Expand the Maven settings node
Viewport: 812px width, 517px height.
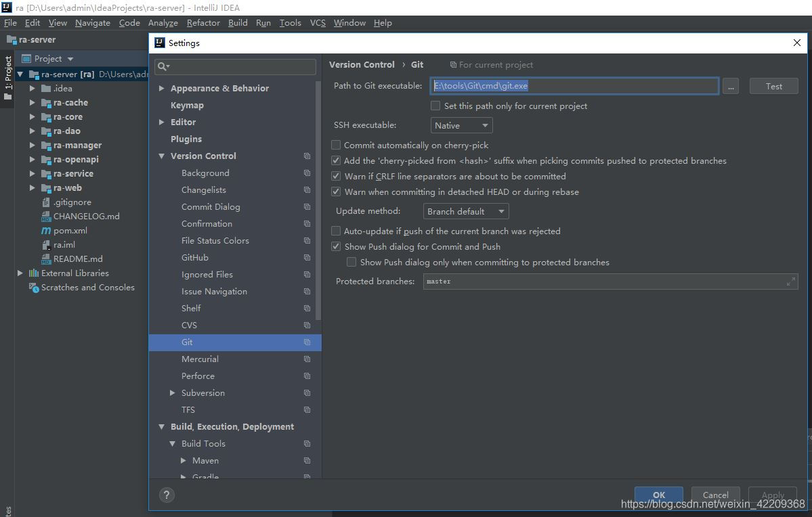point(184,460)
